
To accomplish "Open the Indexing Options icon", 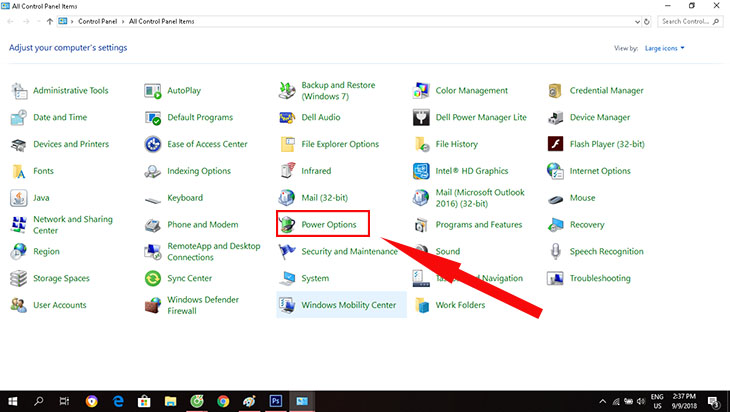I will [153, 171].
